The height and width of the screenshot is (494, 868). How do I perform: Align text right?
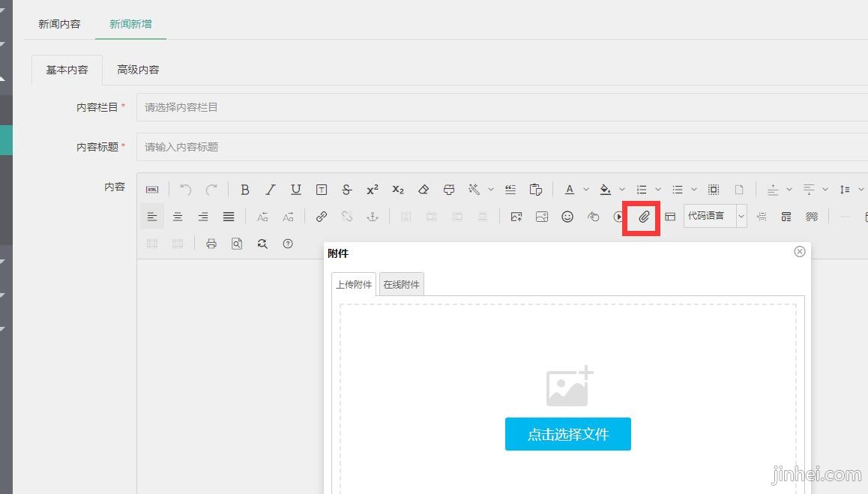[x=203, y=217]
